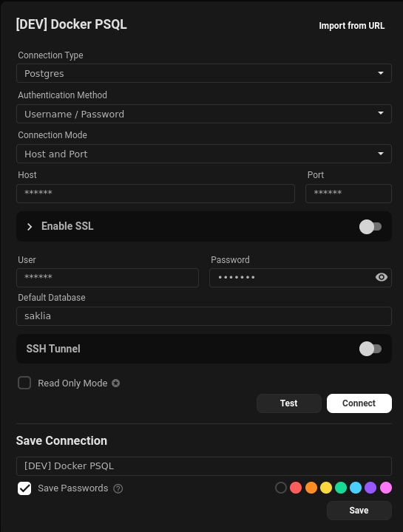Check the Read Only Mode checkbox
Viewport: 403px width, 532px height.
24,383
